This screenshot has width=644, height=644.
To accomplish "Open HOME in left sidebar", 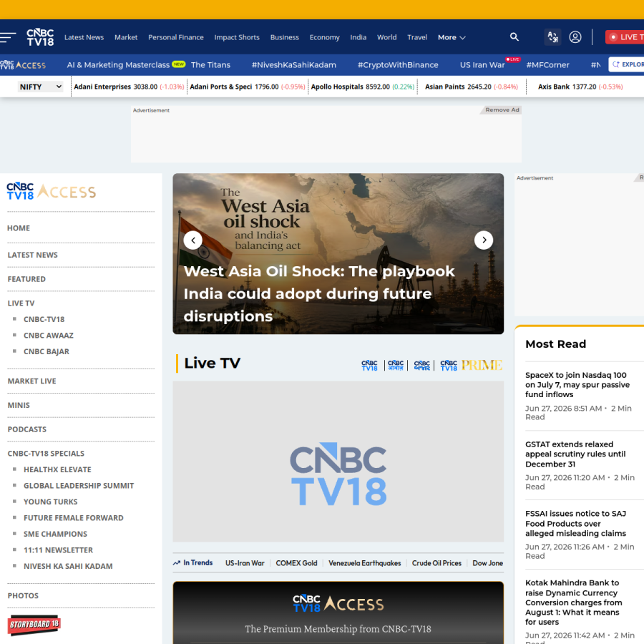I will coord(19,228).
